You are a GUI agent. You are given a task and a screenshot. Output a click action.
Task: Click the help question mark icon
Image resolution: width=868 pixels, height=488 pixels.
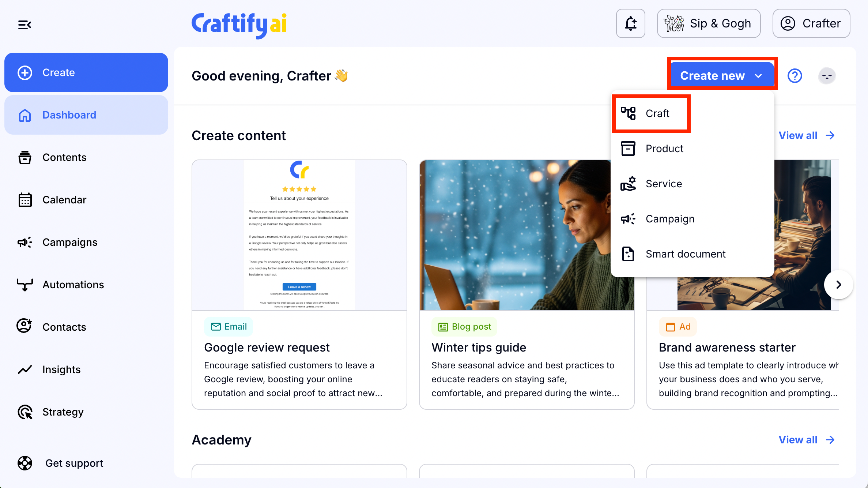pos(795,76)
